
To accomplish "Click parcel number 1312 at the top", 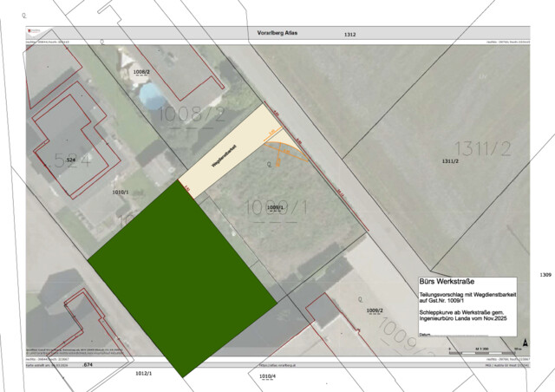I will coord(350,35).
